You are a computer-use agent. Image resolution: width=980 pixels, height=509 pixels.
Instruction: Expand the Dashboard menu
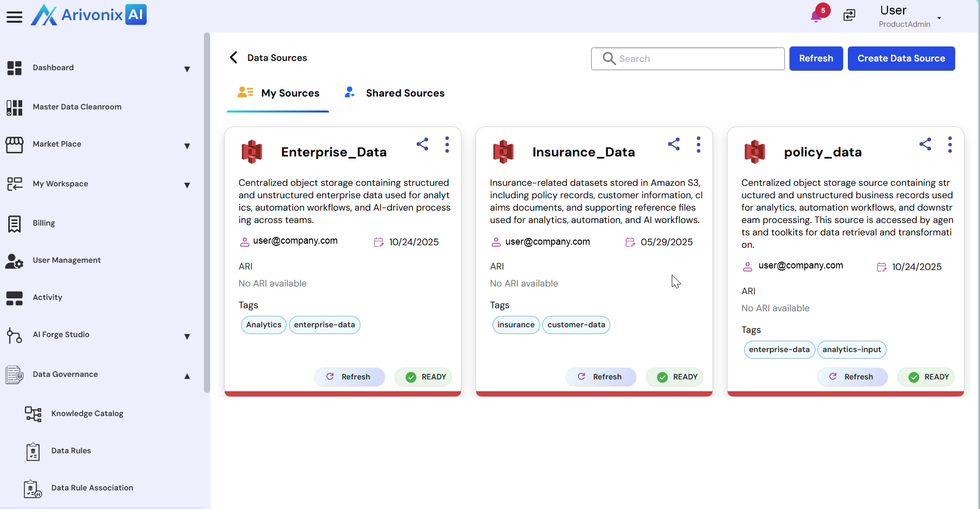(187, 69)
